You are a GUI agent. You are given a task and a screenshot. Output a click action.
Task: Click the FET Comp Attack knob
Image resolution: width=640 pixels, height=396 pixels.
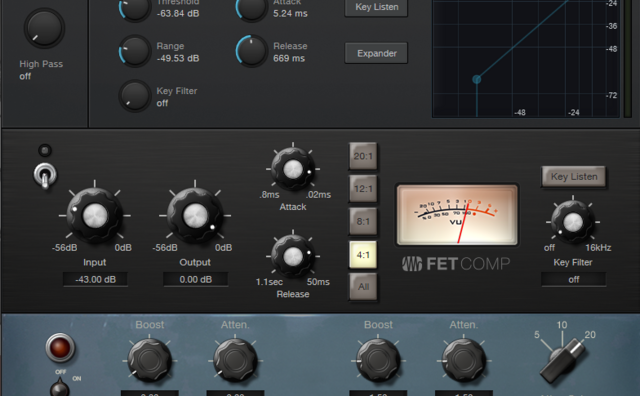click(x=293, y=169)
